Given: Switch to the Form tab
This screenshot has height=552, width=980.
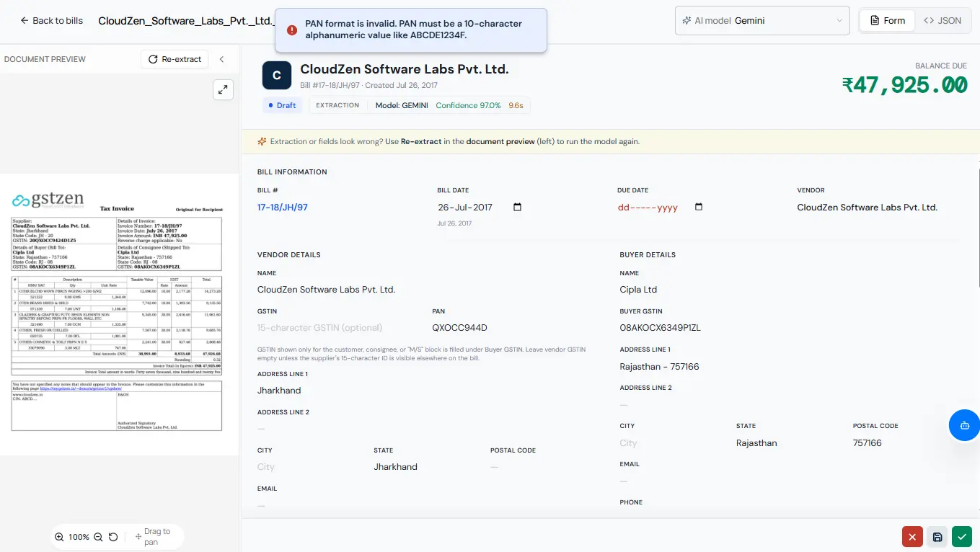Looking at the screenshot, I should [x=888, y=21].
